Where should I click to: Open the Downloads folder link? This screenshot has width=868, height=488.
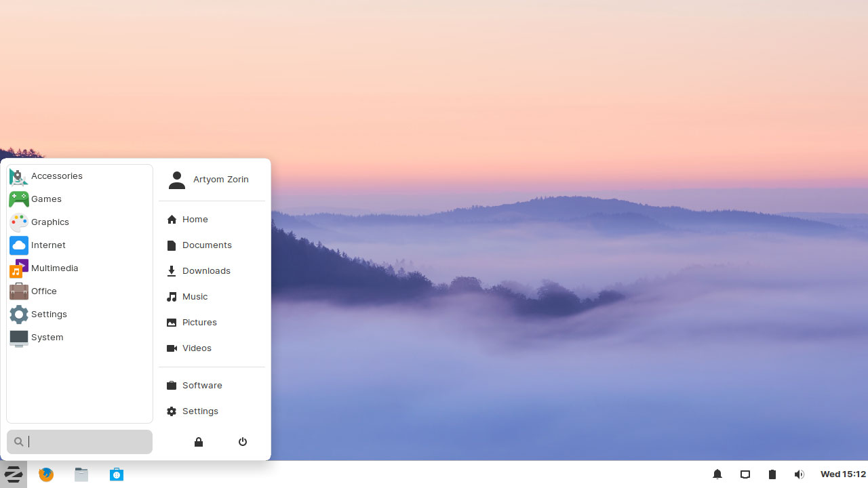pos(206,270)
